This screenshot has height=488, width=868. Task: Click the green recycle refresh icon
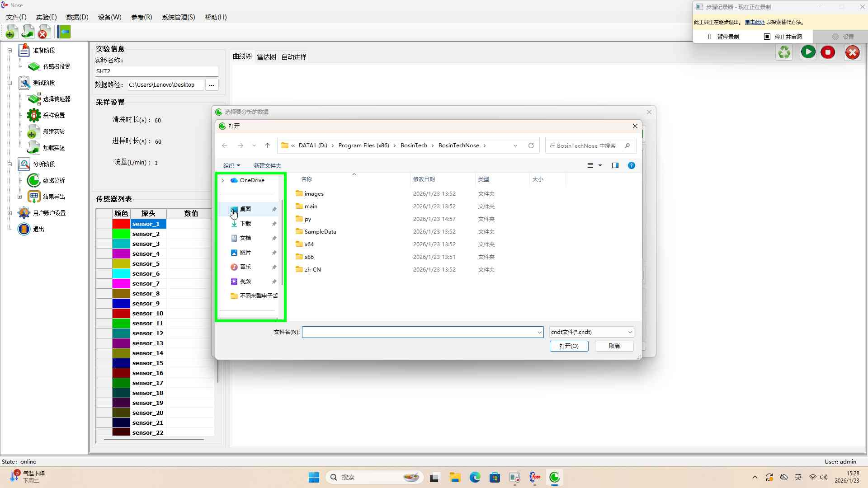(784, 52)
